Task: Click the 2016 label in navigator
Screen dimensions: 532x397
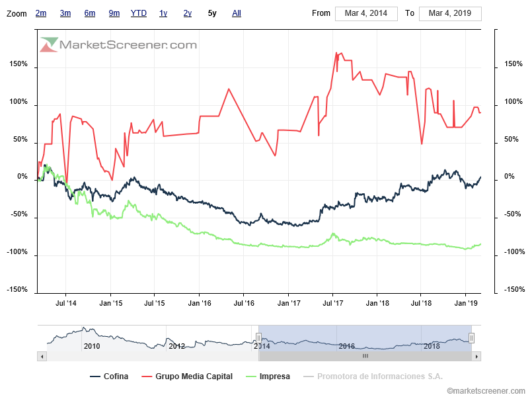Action: (x=346, y=346)
